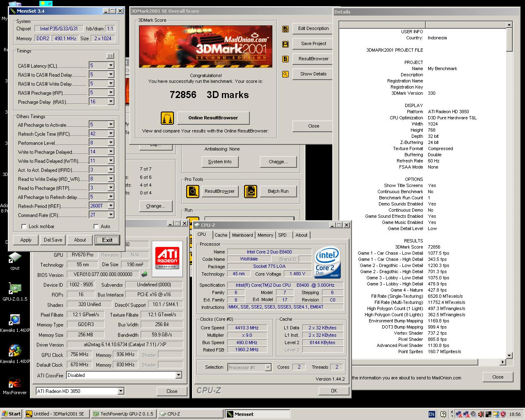The image size is (525, 420).
Task: Click the Details vertical scrollbar up arrow
Action: [x=509, y=25]
